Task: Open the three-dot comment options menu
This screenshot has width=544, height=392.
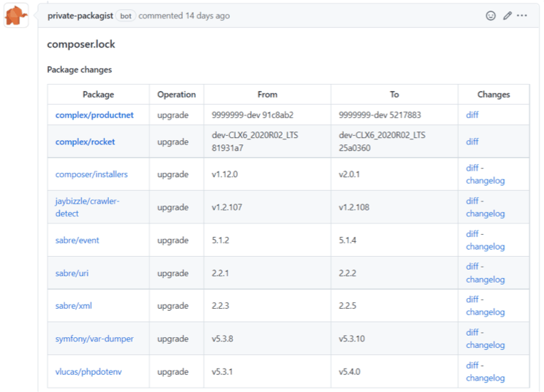Action: 522,16
